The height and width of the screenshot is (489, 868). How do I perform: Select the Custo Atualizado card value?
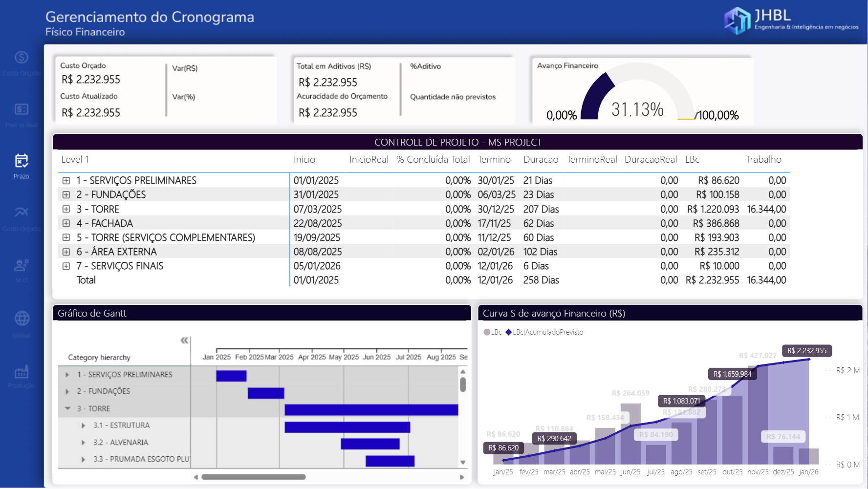pos(91,113)
